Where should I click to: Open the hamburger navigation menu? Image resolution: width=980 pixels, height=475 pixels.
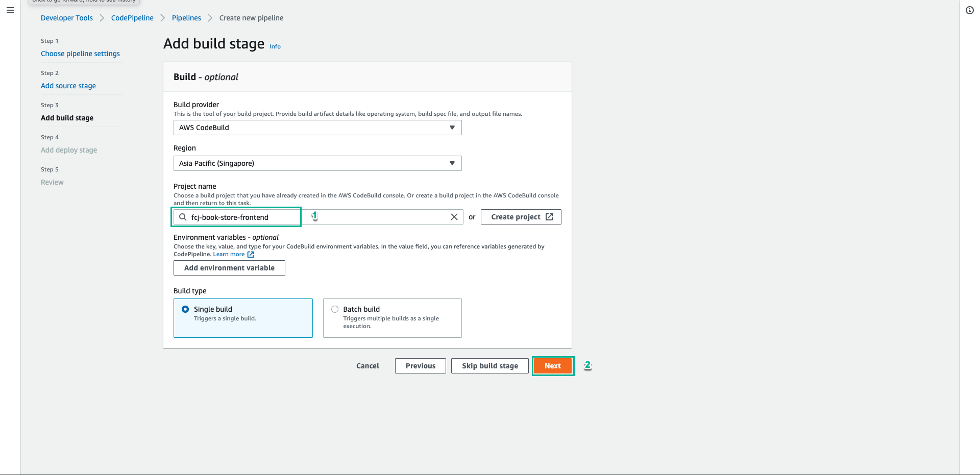10,10
